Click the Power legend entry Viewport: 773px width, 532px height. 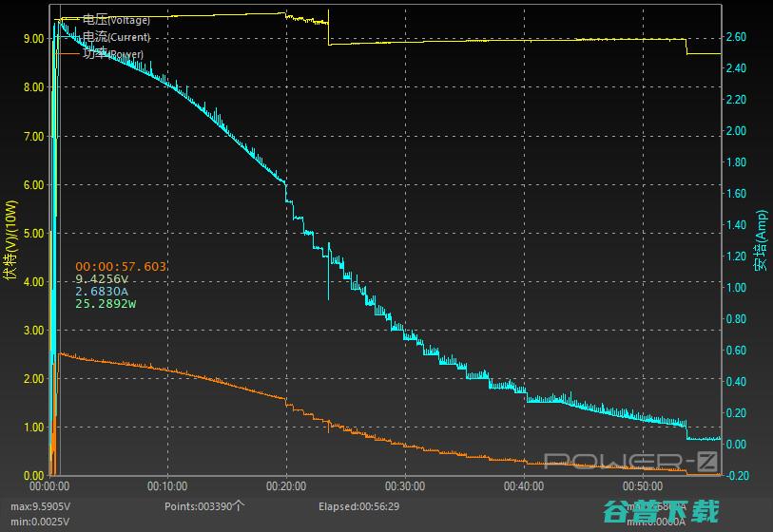pyautogui.click(x=112, y=54)
